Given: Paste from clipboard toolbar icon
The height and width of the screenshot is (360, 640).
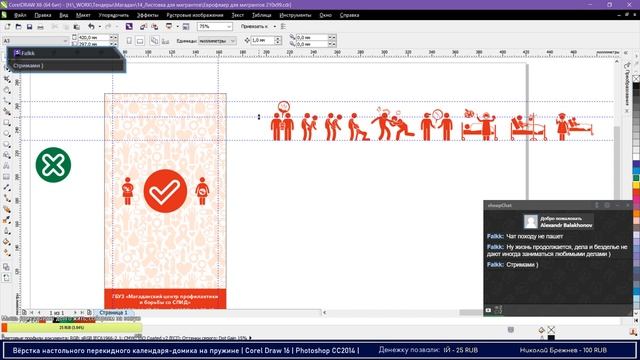Looking at the screenshot, I should pyautogui.click(x=76, y=27).
